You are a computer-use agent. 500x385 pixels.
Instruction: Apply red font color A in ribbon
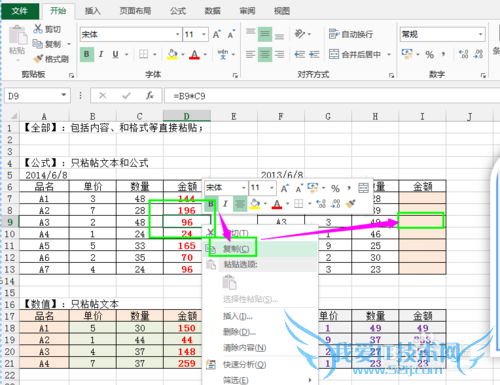pyautogui.click(x=194, y=54)
